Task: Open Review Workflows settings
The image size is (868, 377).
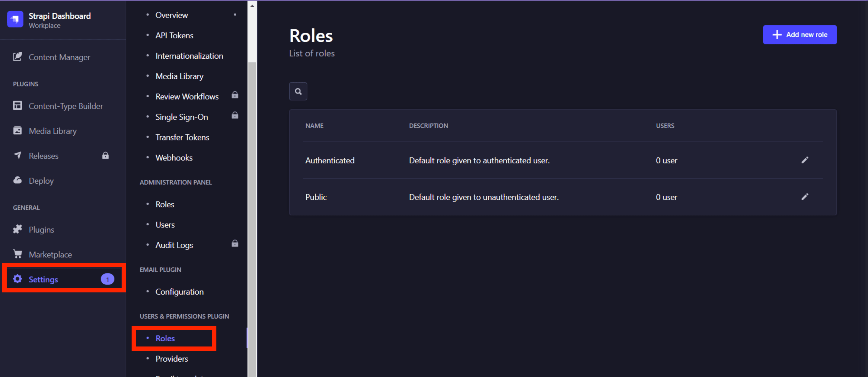Action: point(187,97)
